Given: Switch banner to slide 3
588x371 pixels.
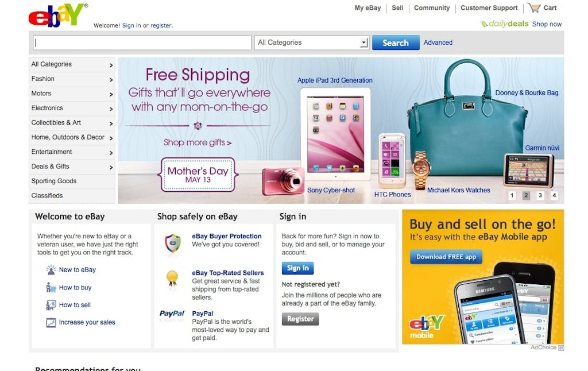Looking at the screenshot, I should pyautogui.click(x=540, y=195).
